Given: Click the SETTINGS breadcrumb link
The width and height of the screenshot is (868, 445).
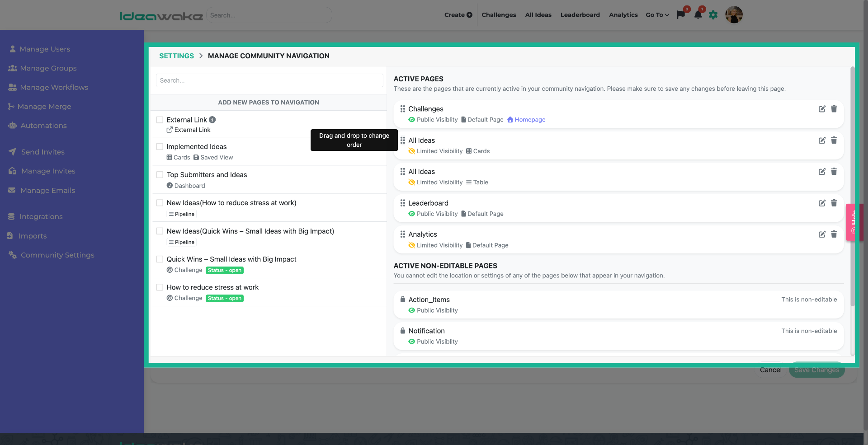Looking at the screenshot, I should [x=176, y=56].
